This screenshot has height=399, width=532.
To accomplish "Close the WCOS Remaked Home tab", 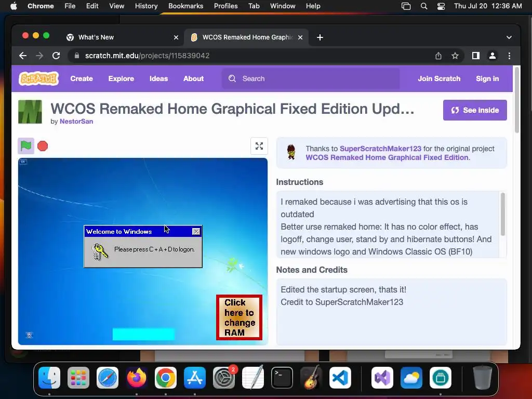I will (300, 37).
